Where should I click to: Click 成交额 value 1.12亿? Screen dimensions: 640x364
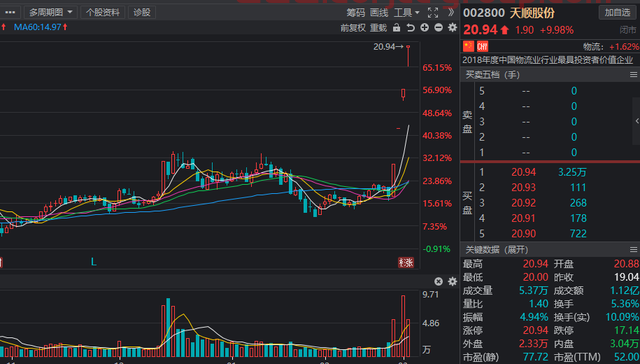pos(625,290)
